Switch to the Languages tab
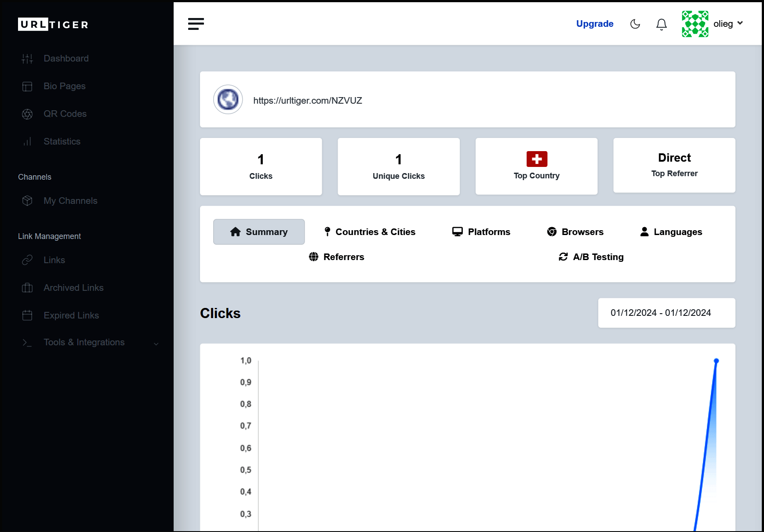 671,232
